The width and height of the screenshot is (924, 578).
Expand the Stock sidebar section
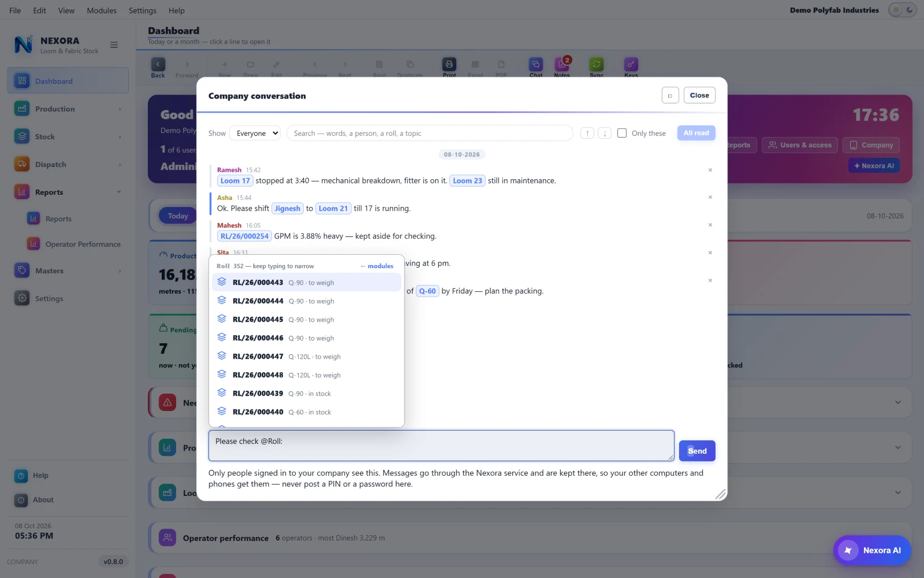click(x=68, y=137)
